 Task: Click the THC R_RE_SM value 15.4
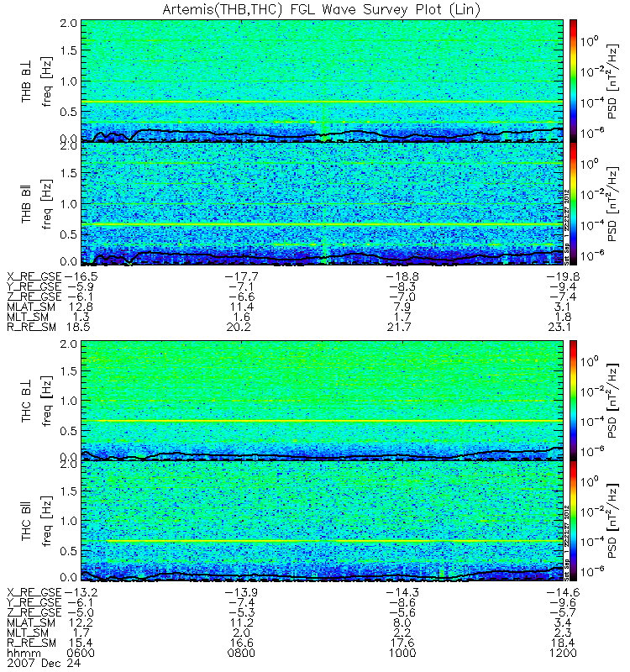(81, 643)
